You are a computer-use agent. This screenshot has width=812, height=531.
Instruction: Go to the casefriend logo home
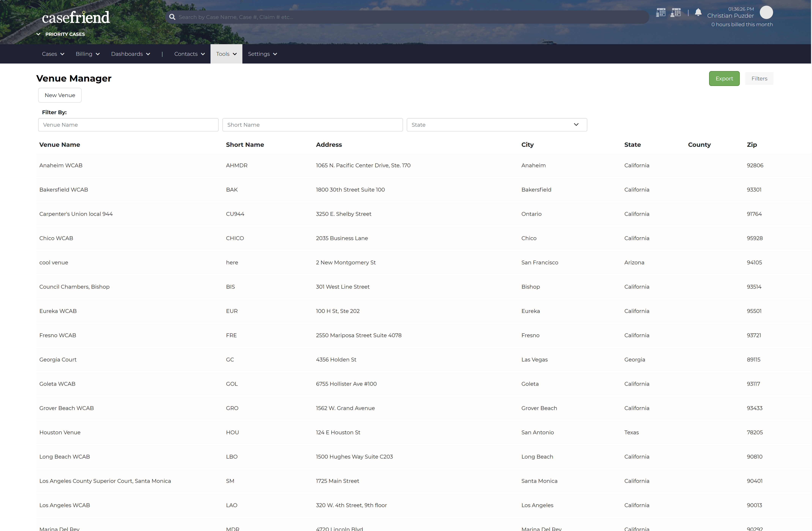[76, 17]
